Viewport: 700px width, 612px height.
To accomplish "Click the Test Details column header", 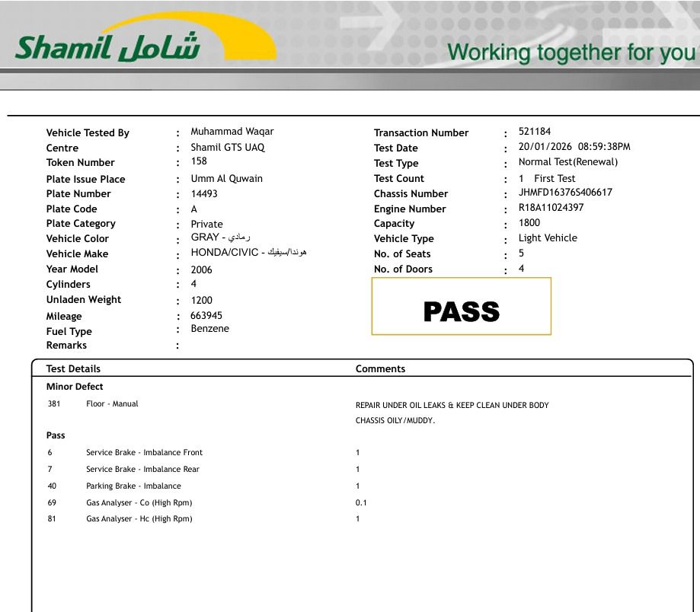I will tap(73, 368).
